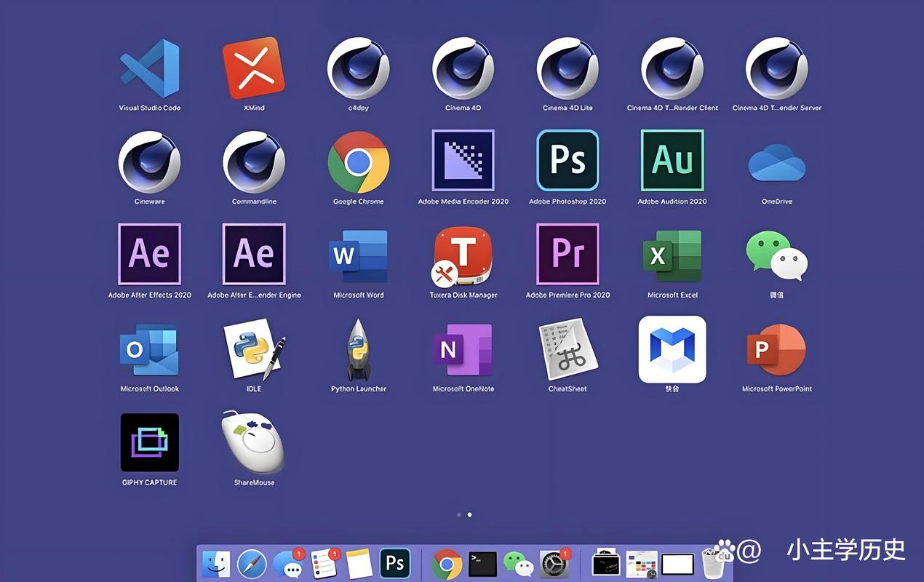Launch Adobe After Effects 2020

149,254
